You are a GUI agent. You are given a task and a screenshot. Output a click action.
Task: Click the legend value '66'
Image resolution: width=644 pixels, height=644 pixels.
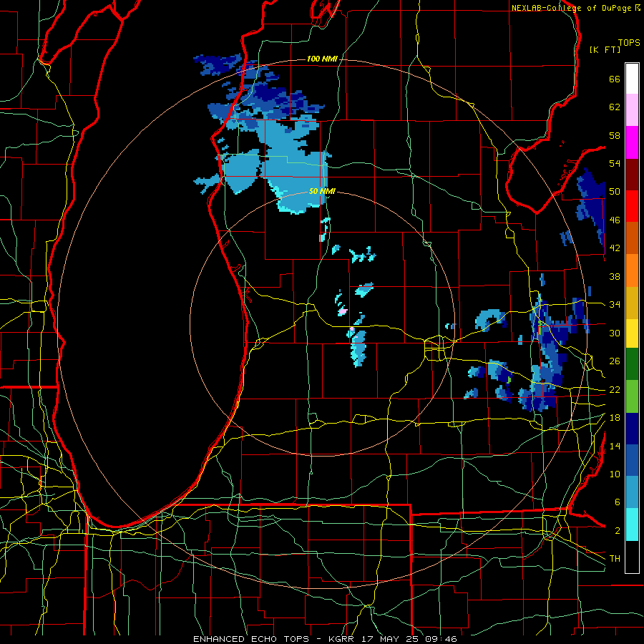point(615,79)
